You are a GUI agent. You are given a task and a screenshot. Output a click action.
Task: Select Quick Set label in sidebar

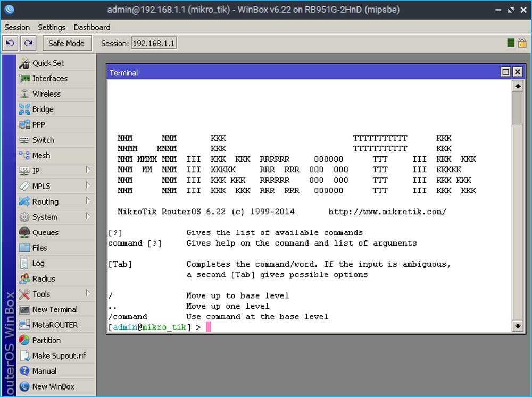pyautogui.click(x=48, y=63)
